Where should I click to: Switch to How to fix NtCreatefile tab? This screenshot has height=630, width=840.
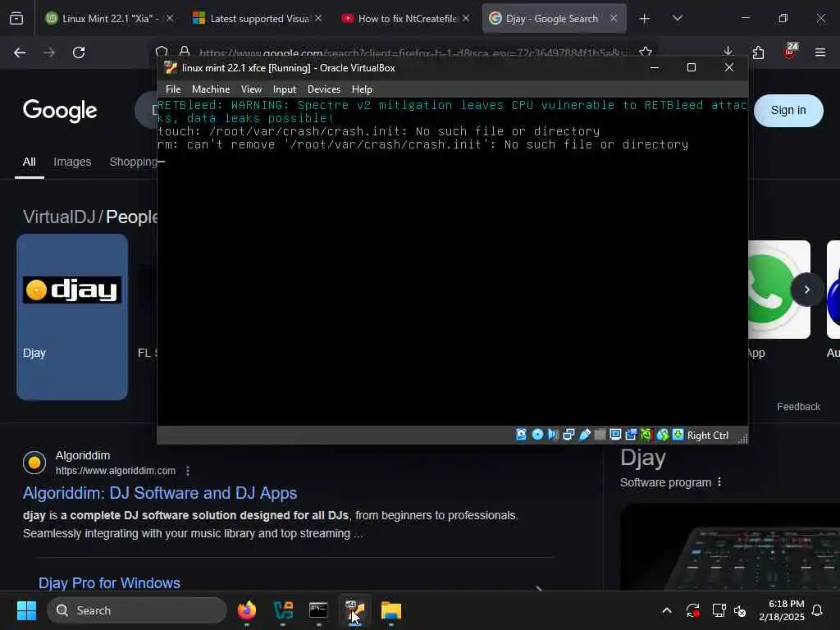(x=407, y=18)
